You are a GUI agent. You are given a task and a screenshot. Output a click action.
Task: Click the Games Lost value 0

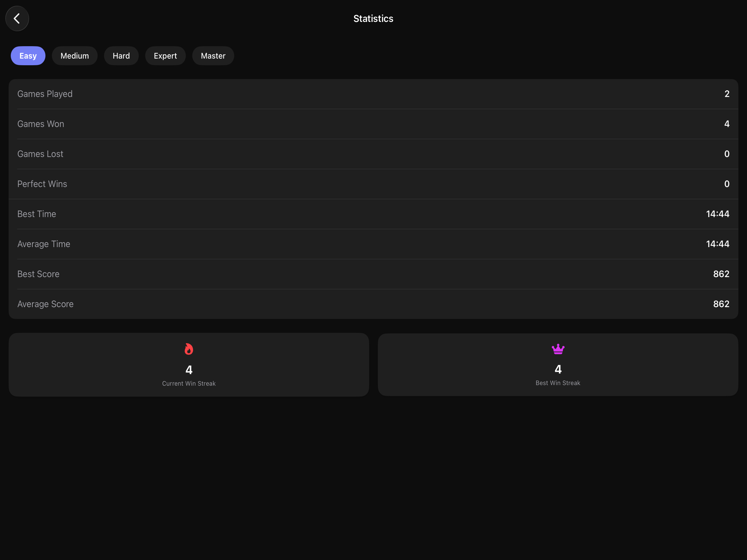(727, 154)
